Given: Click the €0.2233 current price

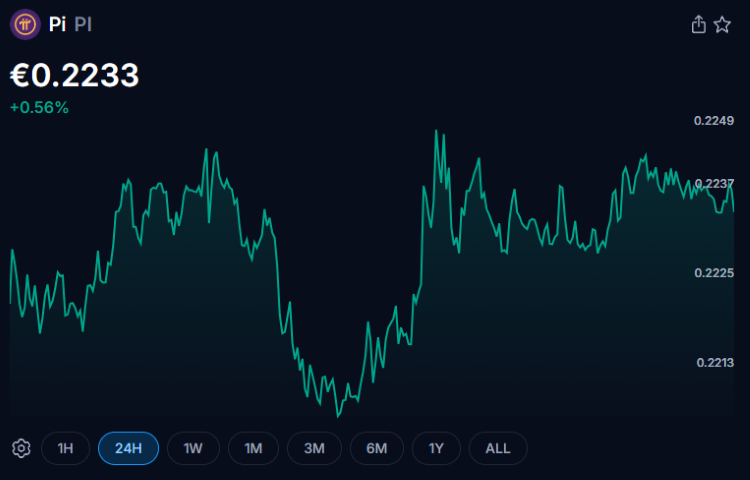Looking at the screenshot, I should (75, 76).
